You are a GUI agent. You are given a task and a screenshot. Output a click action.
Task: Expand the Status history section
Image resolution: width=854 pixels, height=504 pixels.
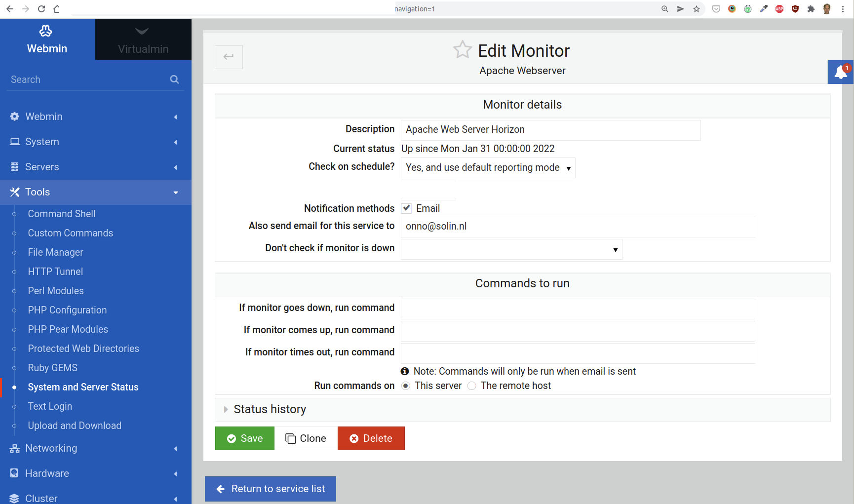[270, 409]
